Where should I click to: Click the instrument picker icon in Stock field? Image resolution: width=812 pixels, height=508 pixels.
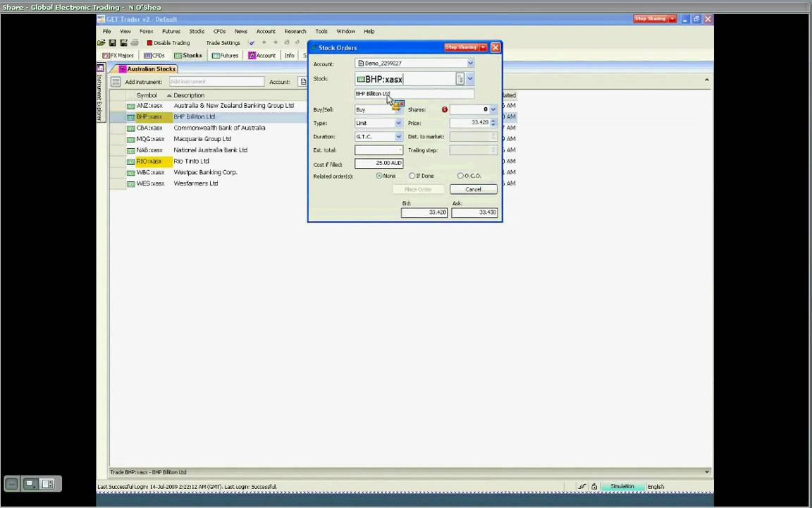(460, 79)
